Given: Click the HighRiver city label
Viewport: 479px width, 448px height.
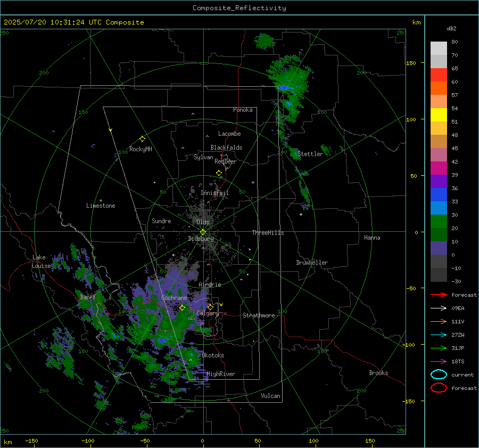Looking at the screenshot, I should 221,374.
